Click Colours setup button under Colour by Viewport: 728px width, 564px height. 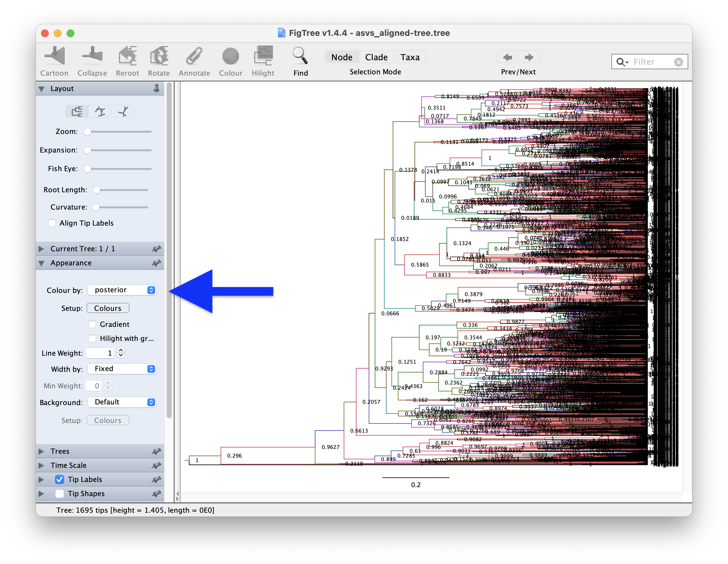[108, 308]
